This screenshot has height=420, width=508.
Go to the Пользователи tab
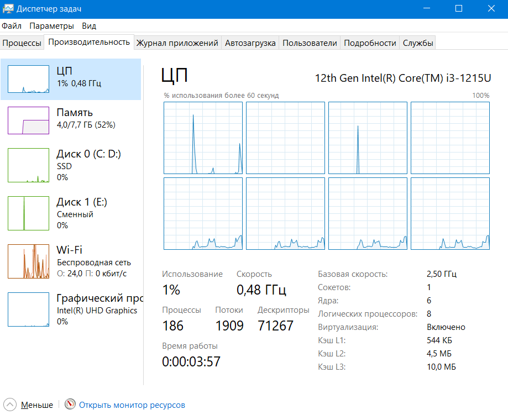point(310,43)
